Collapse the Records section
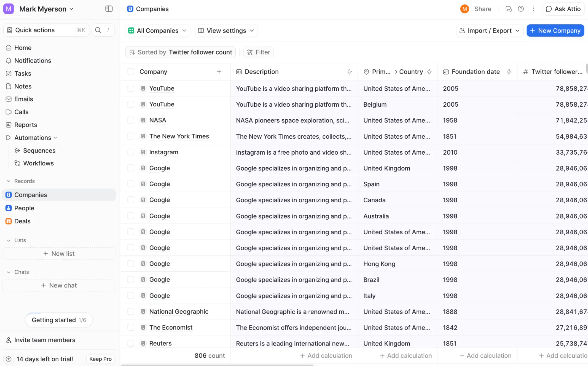The image size is (588, 366). [x=9, y=181]
